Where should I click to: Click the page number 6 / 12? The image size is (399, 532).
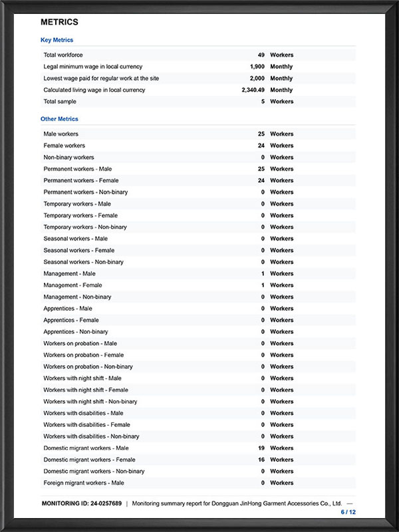[348, 512]
